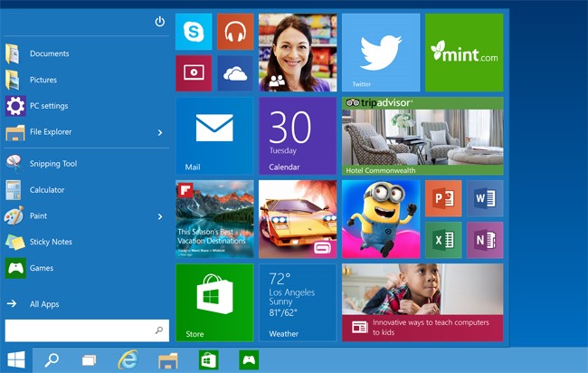Click the magnifier icon inside search box

pyautogui.click(x=159, y=330)
